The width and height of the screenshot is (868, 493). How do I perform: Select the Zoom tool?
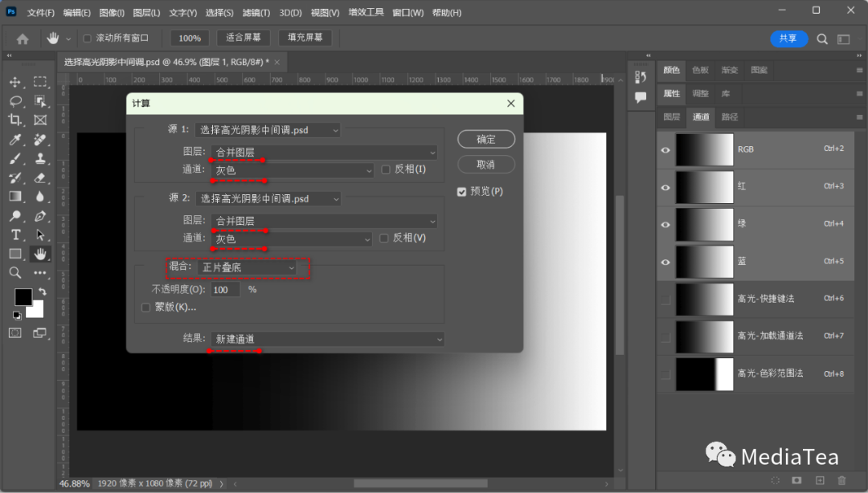point(15,273)
